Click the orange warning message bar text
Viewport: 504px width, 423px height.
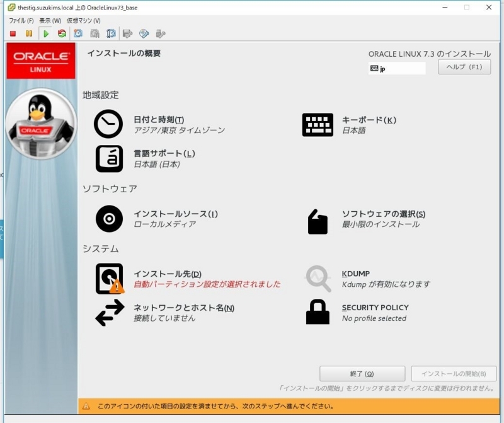pyautogui.click(x=215, y=406)
